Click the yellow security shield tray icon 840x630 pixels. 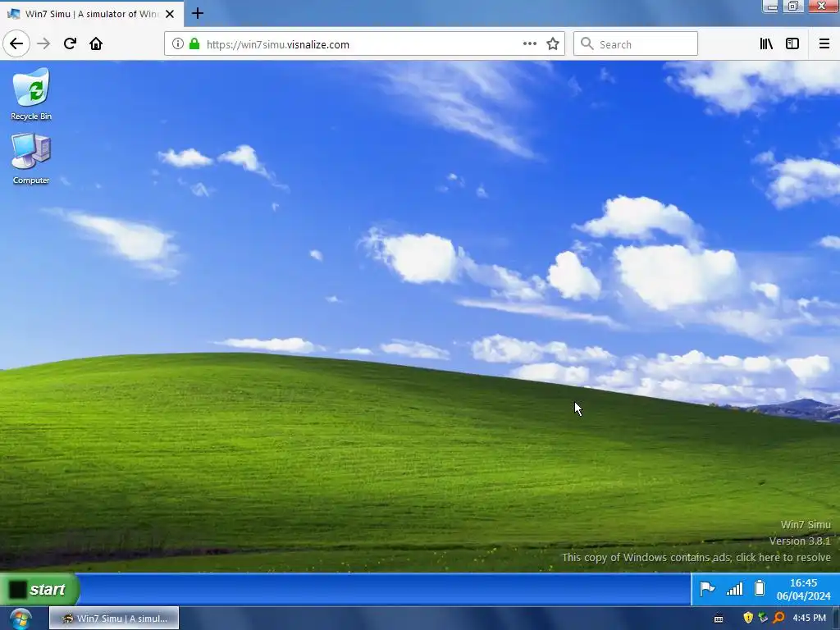[x=748, y=618]
